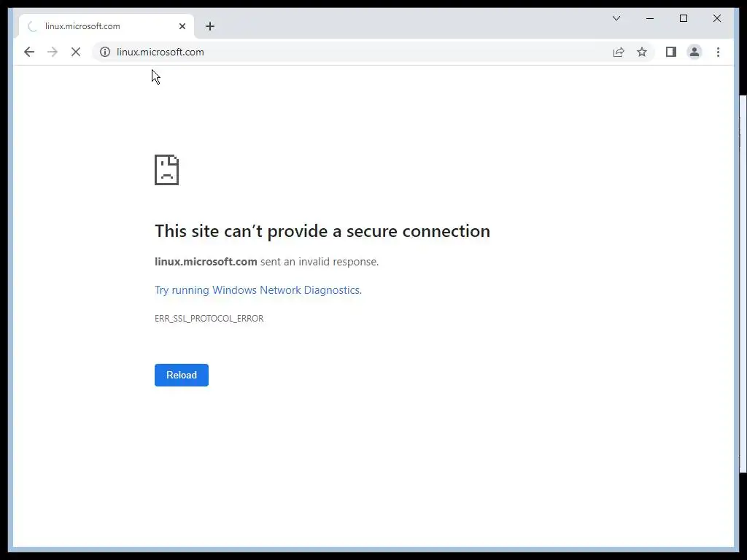
Task: Close the Chrome window
Action: [717, 18]
